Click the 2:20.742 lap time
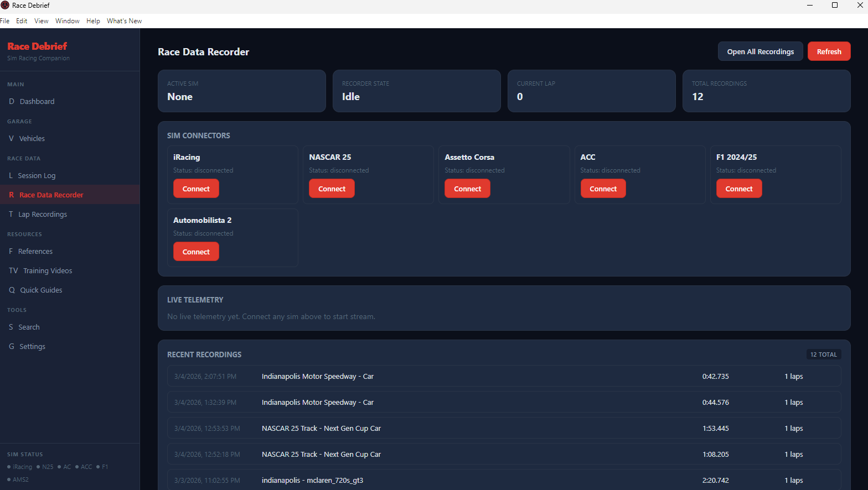This screenshot has width=868, height=490. pos(715,480)
